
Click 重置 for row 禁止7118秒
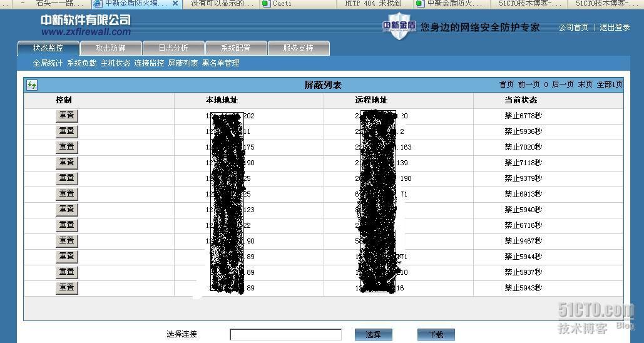[x=66, y=162]
